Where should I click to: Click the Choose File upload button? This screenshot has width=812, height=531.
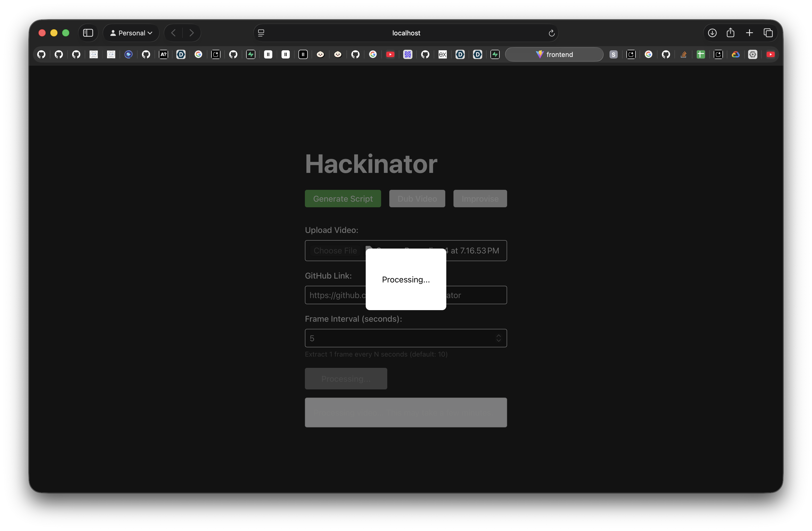click(335, 251)
